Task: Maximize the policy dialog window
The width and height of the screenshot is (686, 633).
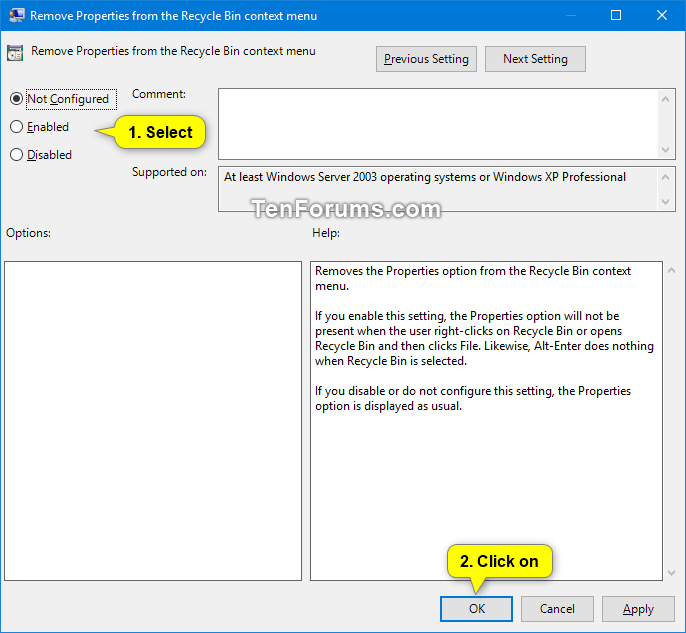Action: (616, 15)
